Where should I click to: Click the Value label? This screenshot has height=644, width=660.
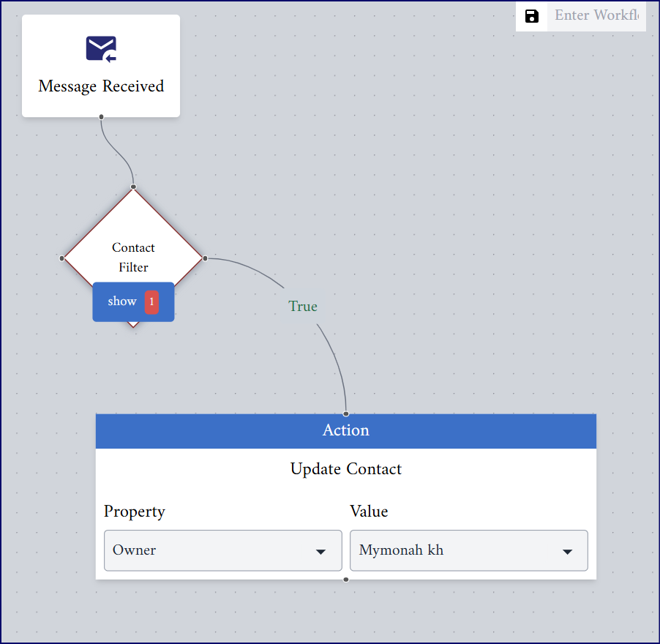pyautogui.click(x=369, y=512)
